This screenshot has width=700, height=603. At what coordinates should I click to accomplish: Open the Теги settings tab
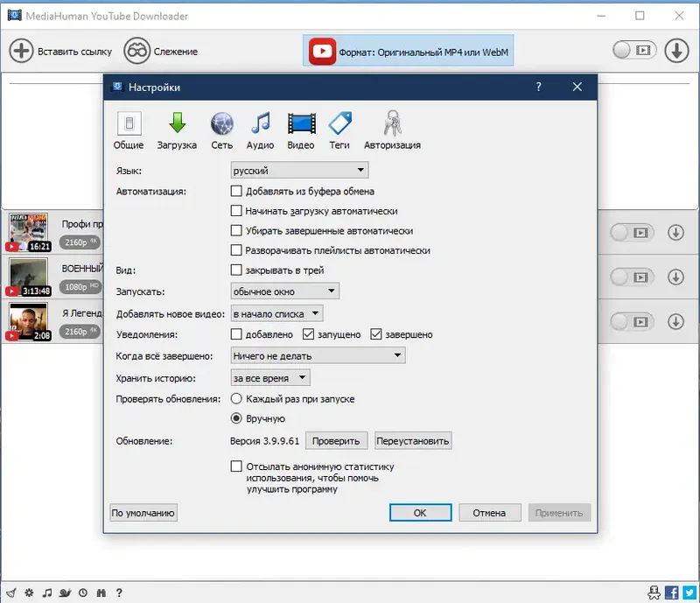(339, 130)
